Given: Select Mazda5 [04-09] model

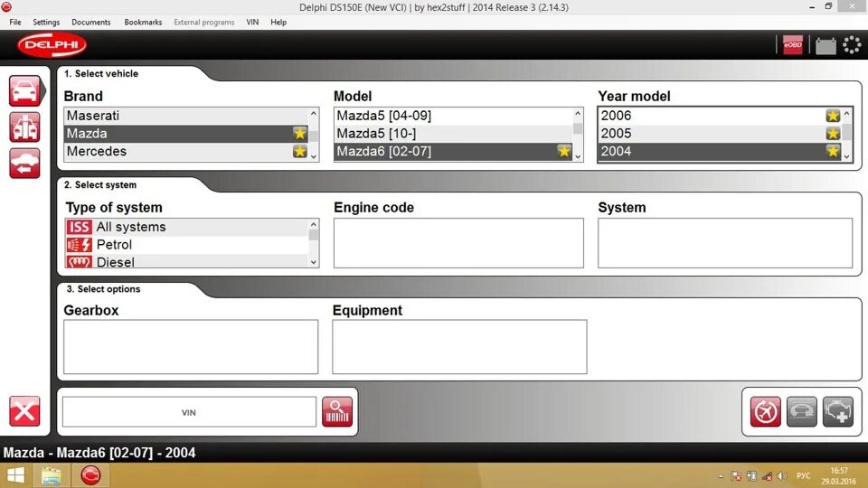Looking at the screenshot, I should click(453, 116).
